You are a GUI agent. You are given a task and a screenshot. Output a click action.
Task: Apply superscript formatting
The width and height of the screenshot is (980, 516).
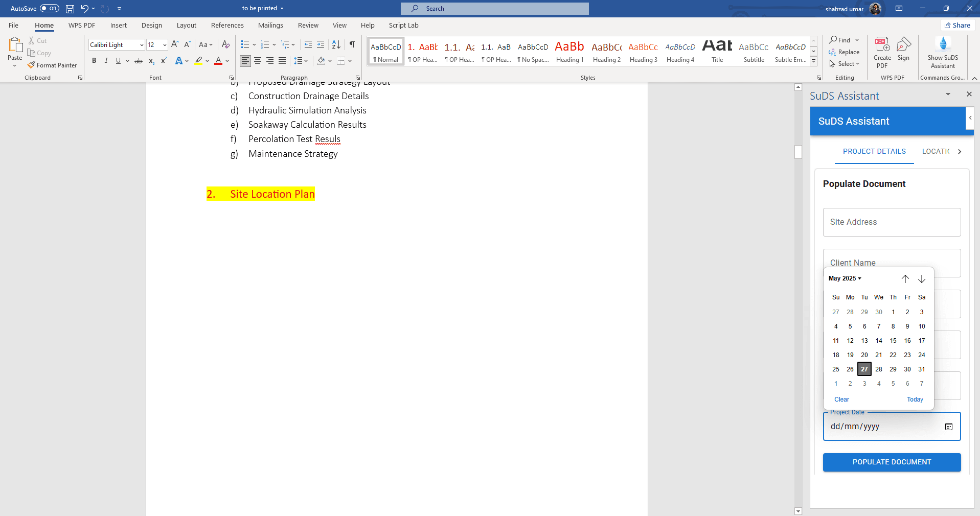click(x=164, y=61)
